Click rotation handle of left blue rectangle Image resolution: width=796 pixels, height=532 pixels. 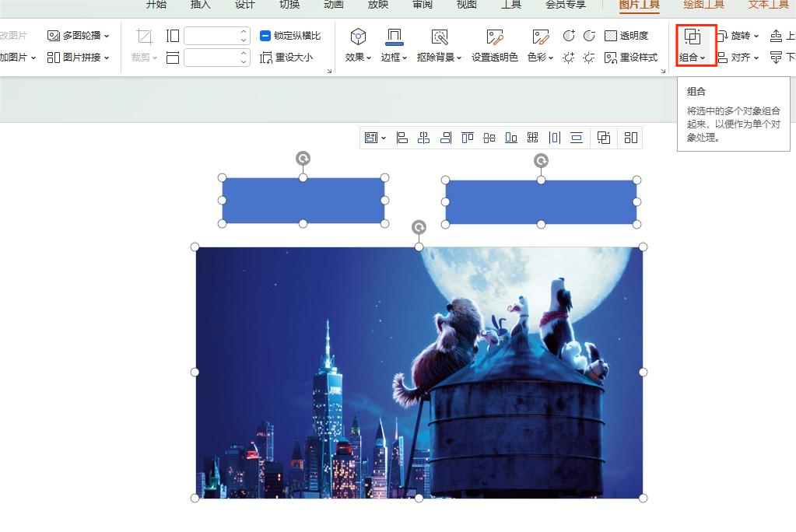click(303, 159)
